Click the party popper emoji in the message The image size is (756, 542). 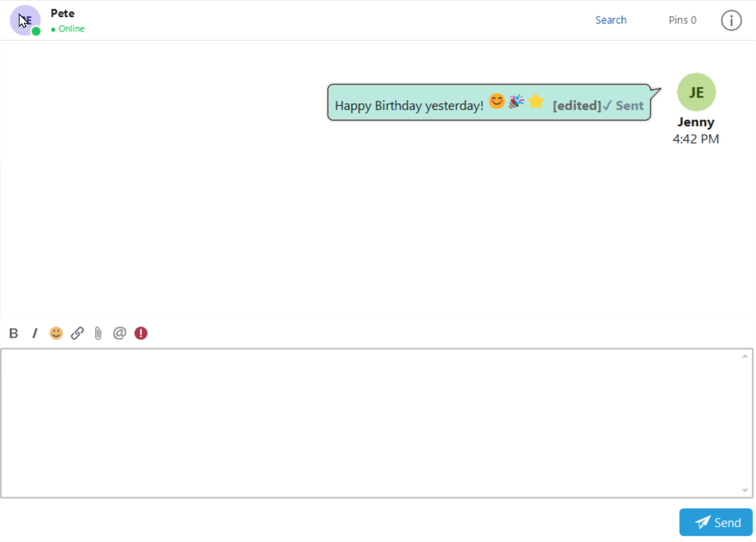(516, 101)
